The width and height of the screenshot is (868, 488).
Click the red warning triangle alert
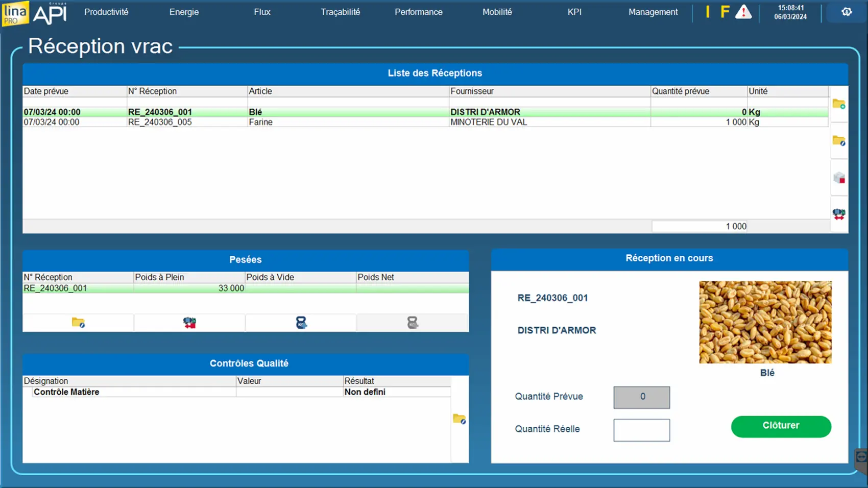tap(743, 12)
